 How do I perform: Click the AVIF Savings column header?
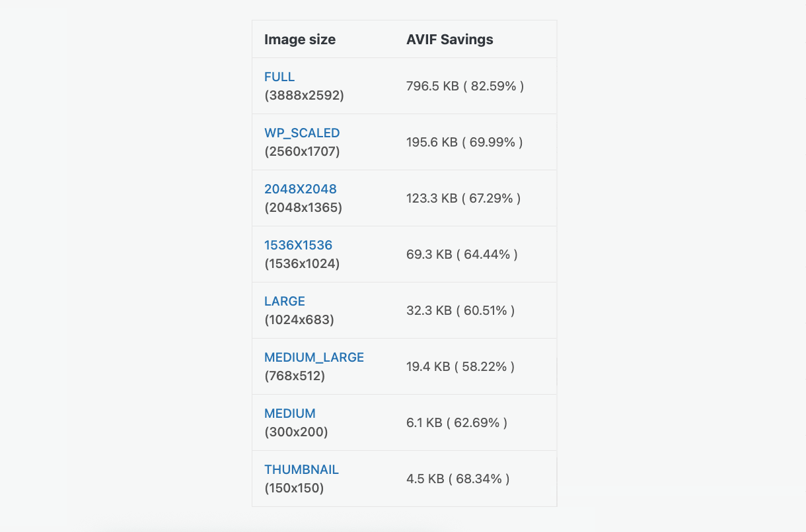(x=450, y=39)
